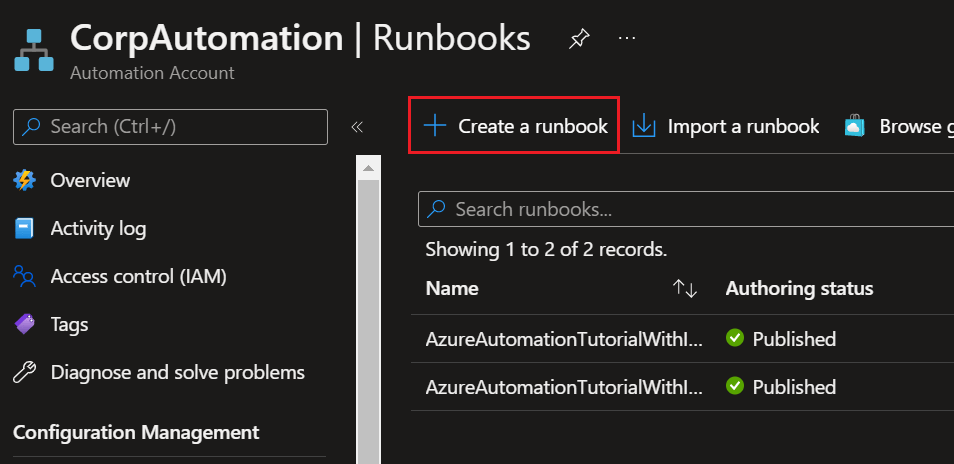Select Access control (IAM) menu item

pyautogui.click(x=138, y=276)
